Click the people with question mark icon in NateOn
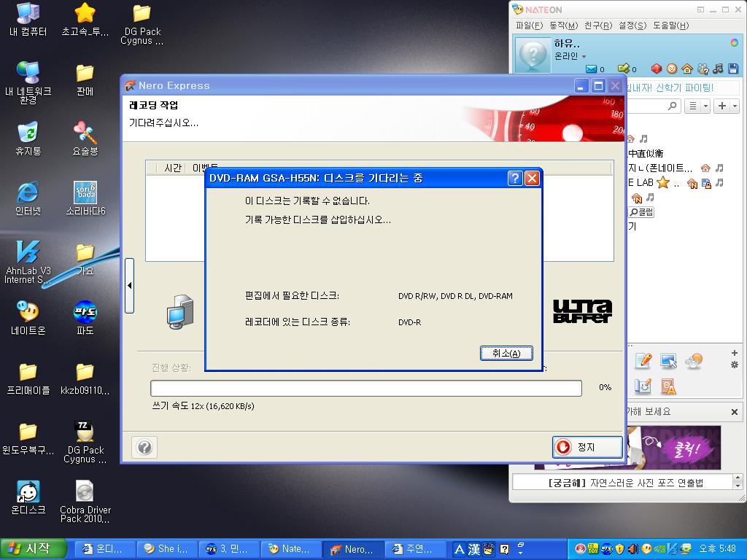This screenshot has width=747, height=560. [703, 69]
